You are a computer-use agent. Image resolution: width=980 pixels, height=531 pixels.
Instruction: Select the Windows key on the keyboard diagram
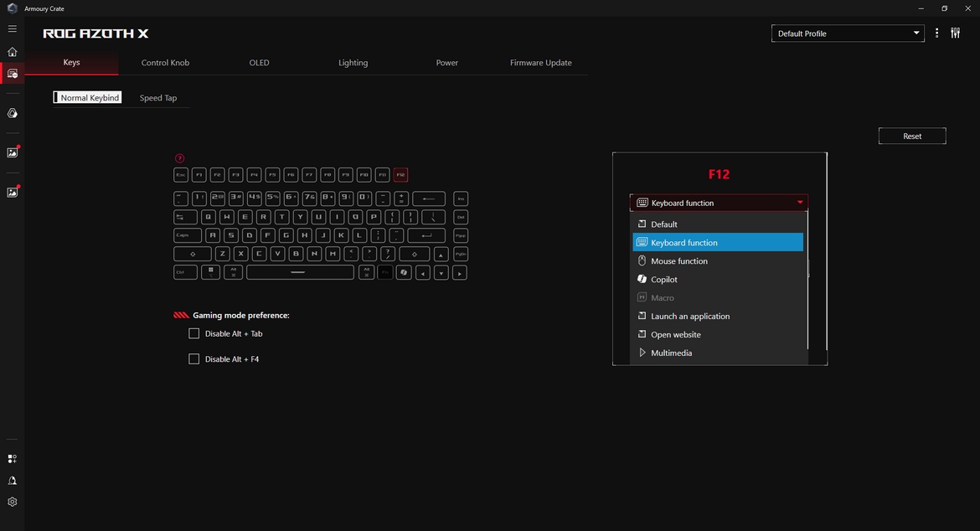coord(210,272)
